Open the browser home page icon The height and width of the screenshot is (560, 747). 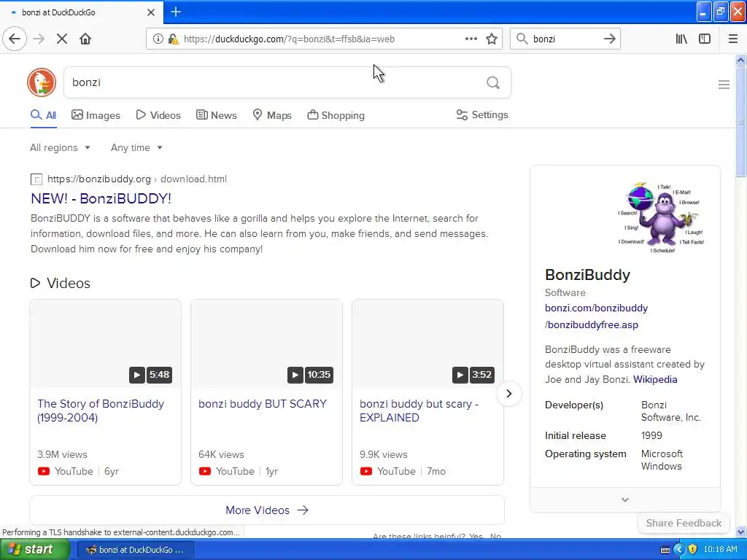85,39
